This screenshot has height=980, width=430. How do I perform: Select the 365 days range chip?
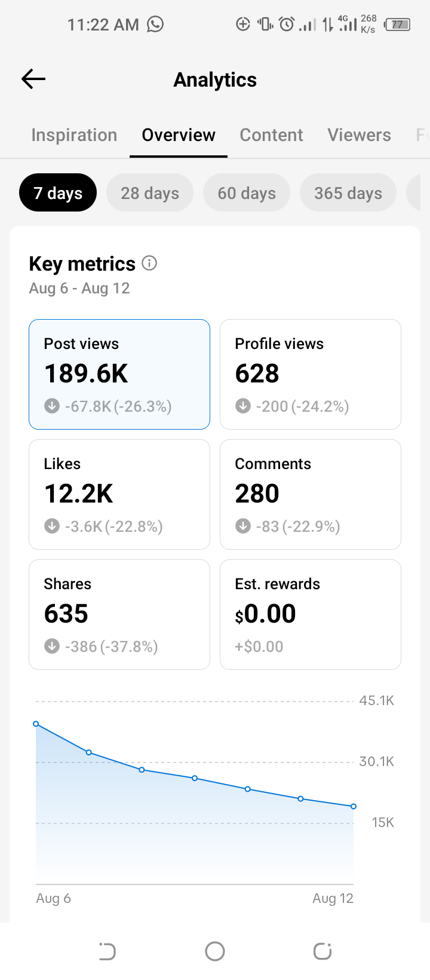(x=348, y=192)
